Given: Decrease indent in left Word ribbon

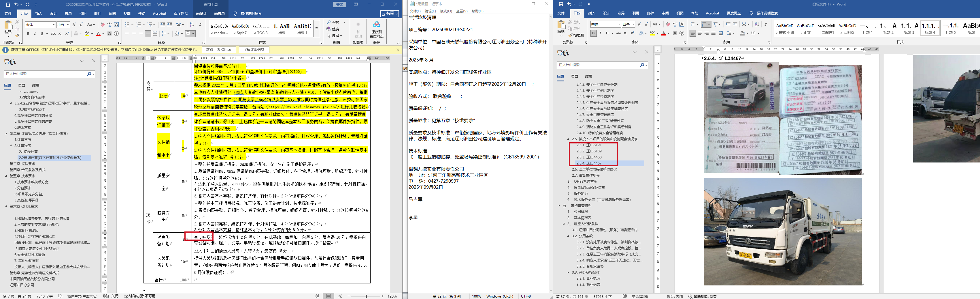Looking at the screenshot, I should tap(163, 24).
